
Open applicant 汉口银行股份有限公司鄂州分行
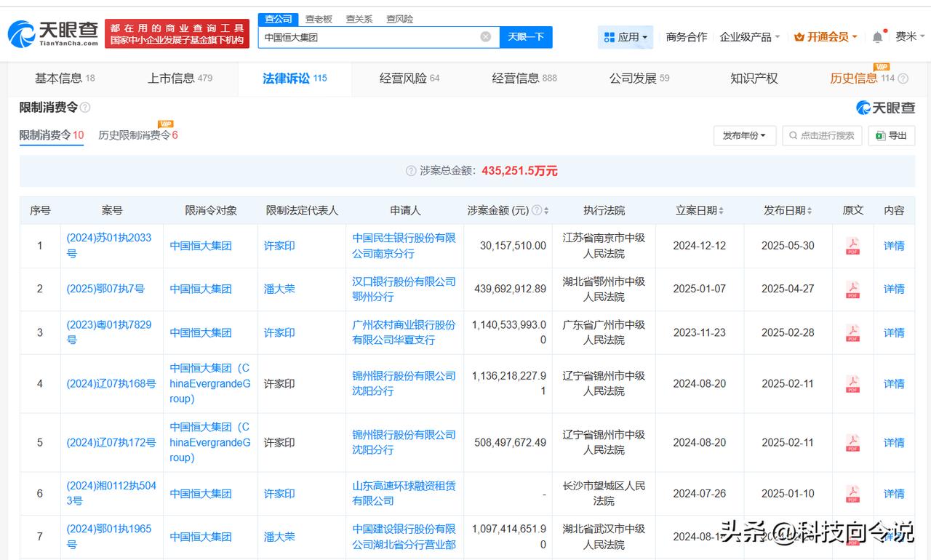404,289
